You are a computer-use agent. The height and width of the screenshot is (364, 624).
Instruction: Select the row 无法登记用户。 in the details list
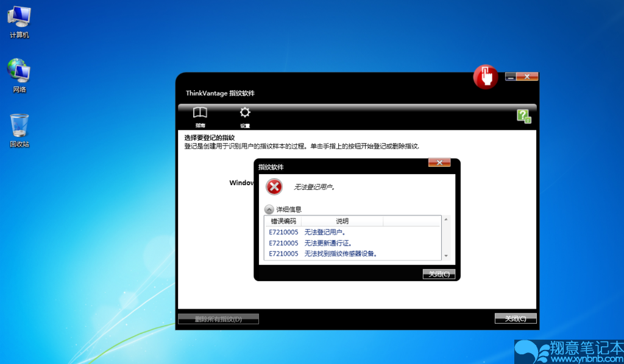click(353, 232)
